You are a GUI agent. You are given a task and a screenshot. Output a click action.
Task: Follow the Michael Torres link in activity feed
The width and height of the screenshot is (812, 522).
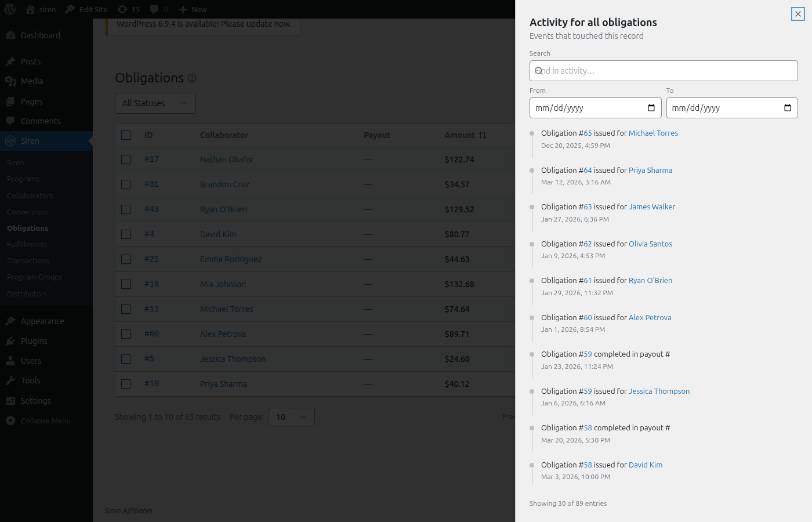[x=653, y=133]
